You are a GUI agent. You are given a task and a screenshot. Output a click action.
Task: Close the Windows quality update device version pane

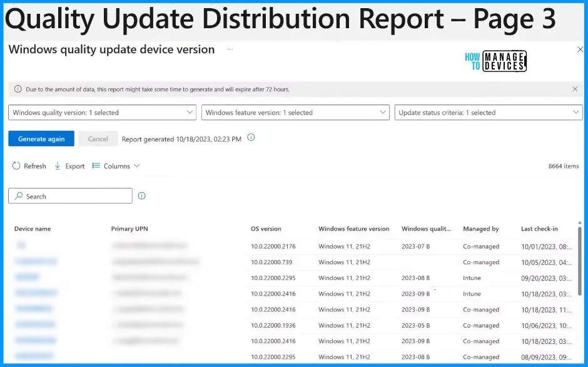pyautogui.click(x=580, y=49)
